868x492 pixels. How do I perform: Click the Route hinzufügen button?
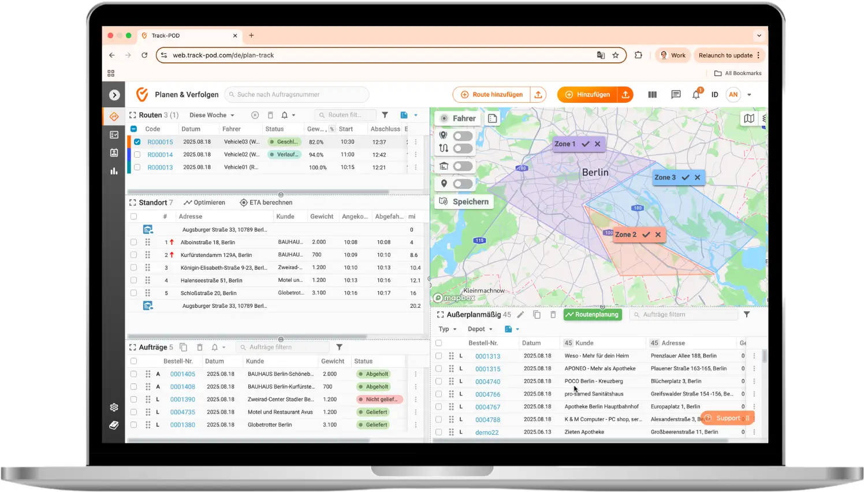pos(491,95)
